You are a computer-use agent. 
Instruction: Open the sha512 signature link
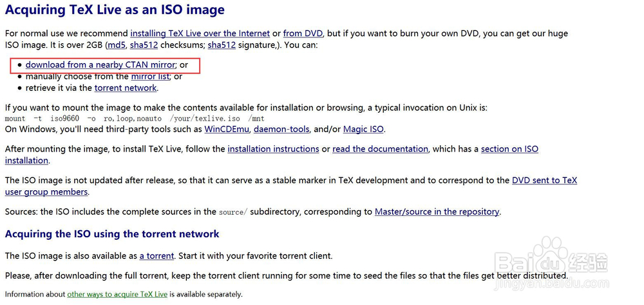(222, 44)
